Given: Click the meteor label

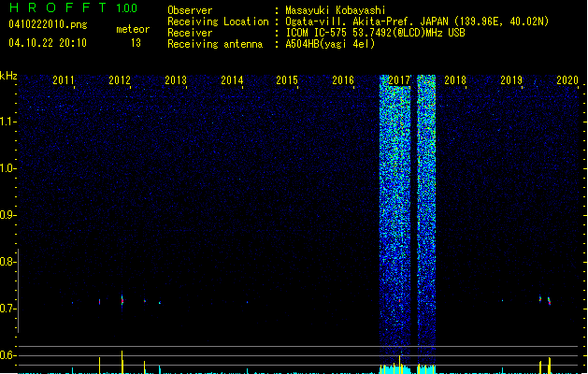Looking at the screenshot, I should [133, 29].
